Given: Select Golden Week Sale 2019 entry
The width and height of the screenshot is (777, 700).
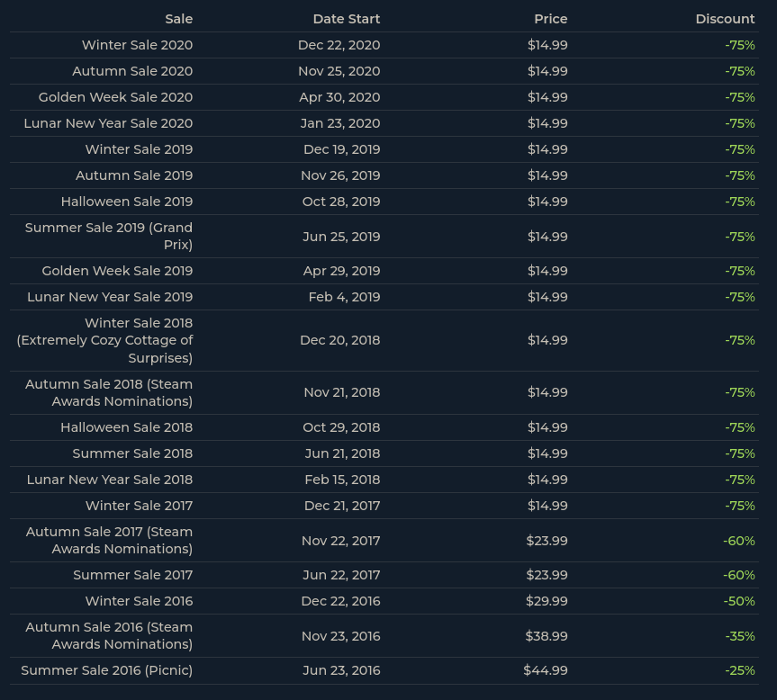Looking at the screenshot, I should (x=117, y=271).
